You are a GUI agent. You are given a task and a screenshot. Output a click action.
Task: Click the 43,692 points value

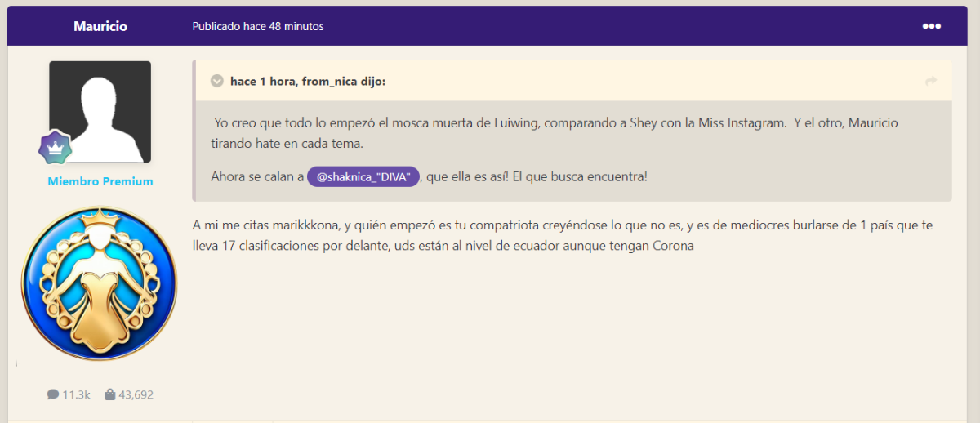[x=136, y=394]
